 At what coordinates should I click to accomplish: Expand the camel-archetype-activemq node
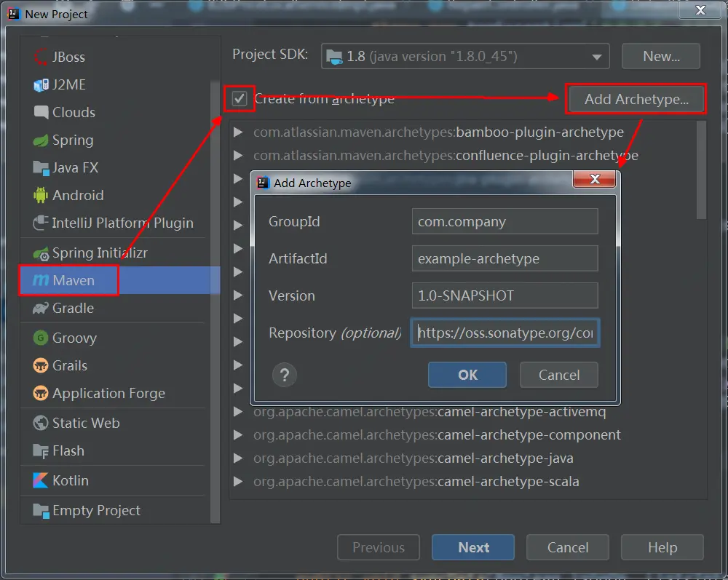point(238,412)
